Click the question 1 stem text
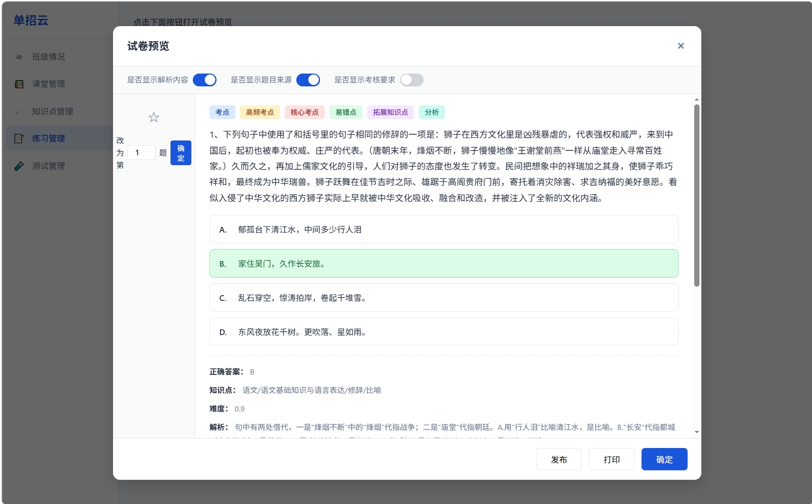812x504 pixels. [x=444, y=166]
